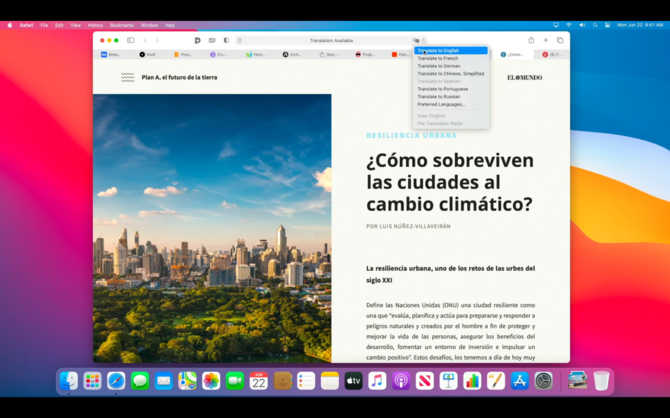Open a new tab with plus button
Screen dimensions: 670x418
[x=546, y=40]
